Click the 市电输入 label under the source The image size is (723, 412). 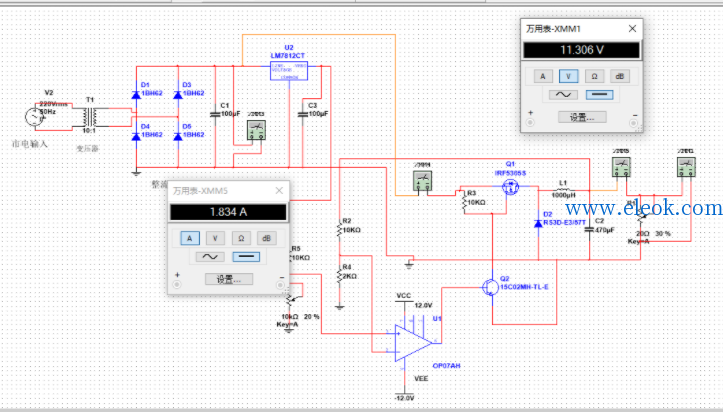[30, 144]
